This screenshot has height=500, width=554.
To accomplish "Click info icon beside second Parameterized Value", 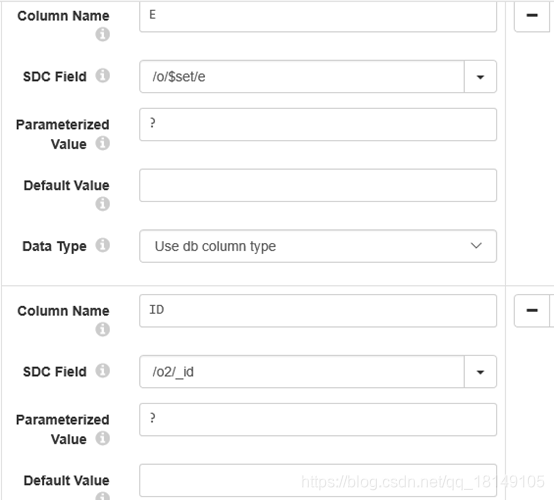I will (x=102, y=438).
